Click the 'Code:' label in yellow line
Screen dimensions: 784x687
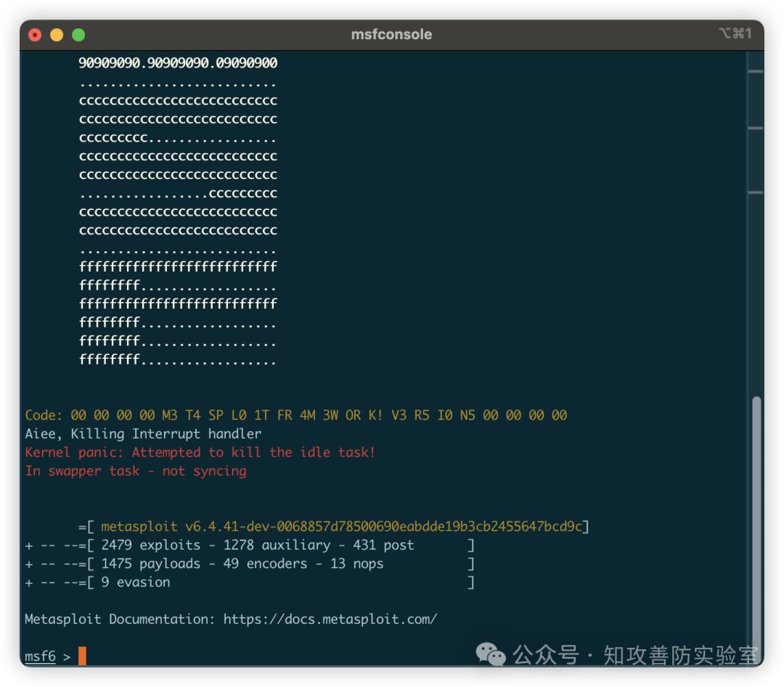point(44,415)
